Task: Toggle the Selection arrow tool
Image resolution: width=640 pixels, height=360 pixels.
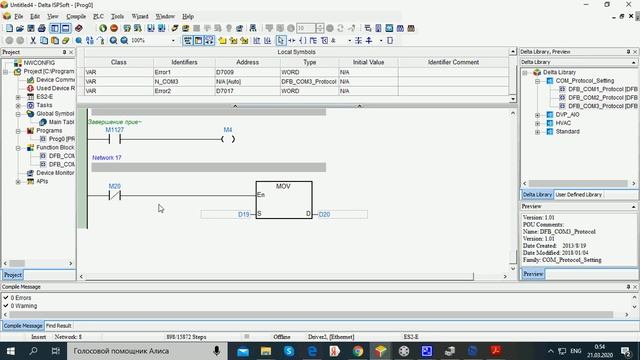Action: (281, 40)
